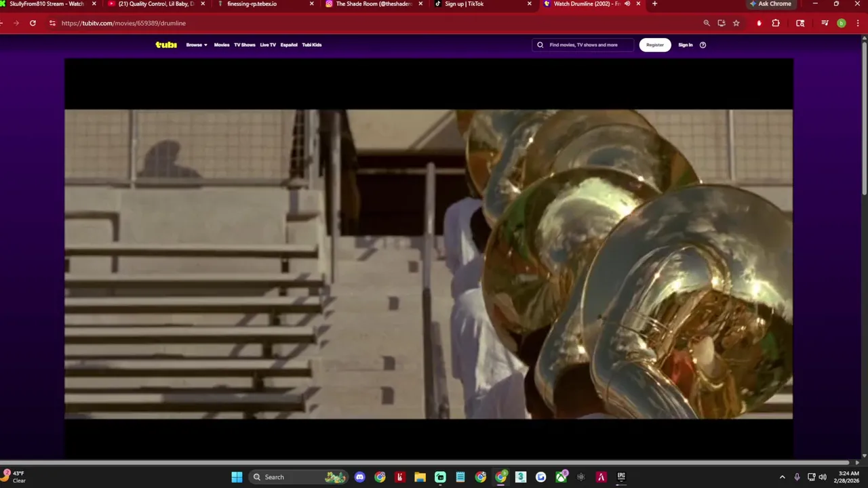Click the Tubi search field
The width and height of the screenshot is (868, 488).
point(583,45)
